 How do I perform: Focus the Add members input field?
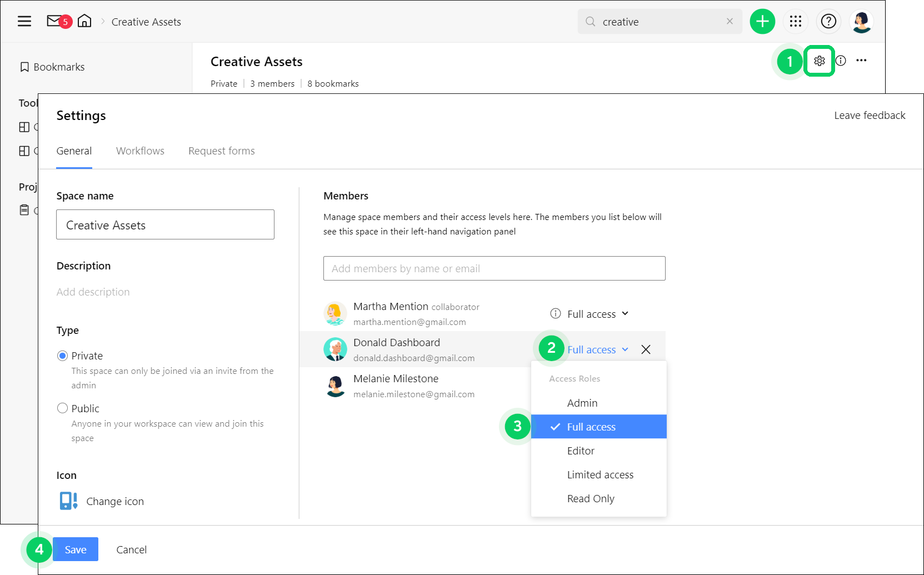click(x=495, y=268)
